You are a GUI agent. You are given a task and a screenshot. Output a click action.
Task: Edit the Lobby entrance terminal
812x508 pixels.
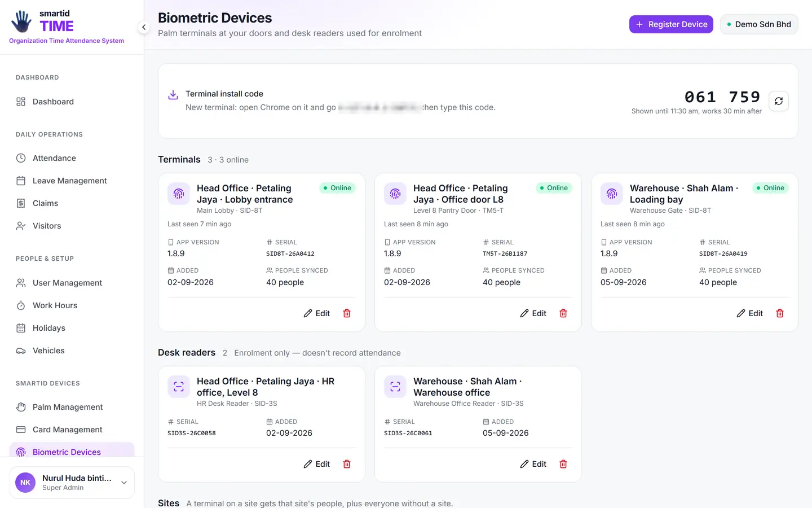pos(316,313)
